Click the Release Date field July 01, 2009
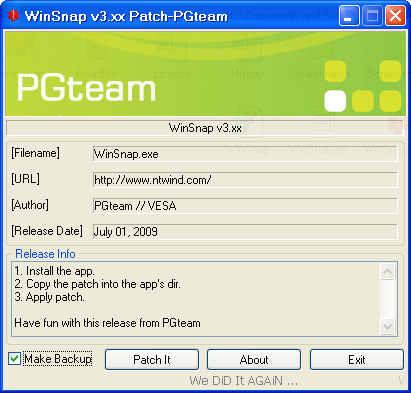Image resolution: width=411 pixels, height=393 pixels. (245, 232)
